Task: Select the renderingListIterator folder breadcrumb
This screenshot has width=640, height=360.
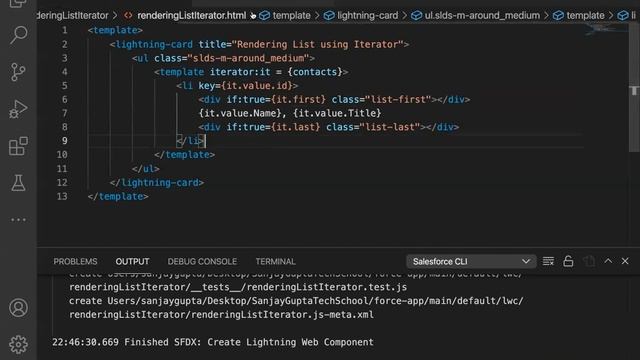Action: (x=73, y=16)
